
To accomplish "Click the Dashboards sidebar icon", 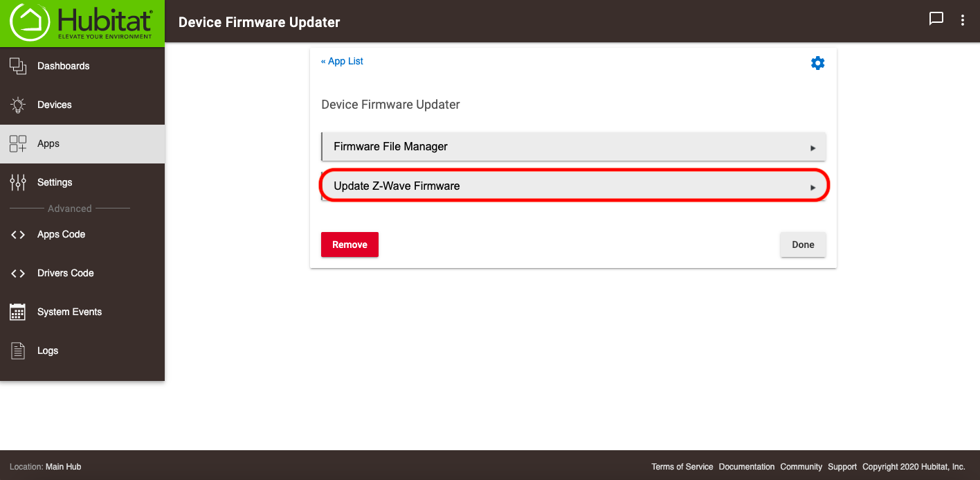I will 18,66.
